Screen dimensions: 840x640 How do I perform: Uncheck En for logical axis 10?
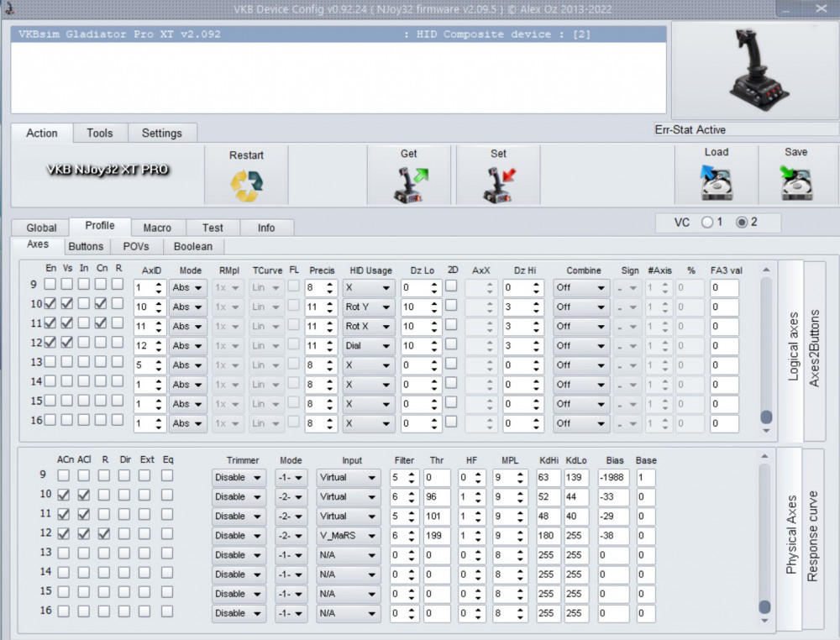50,303
